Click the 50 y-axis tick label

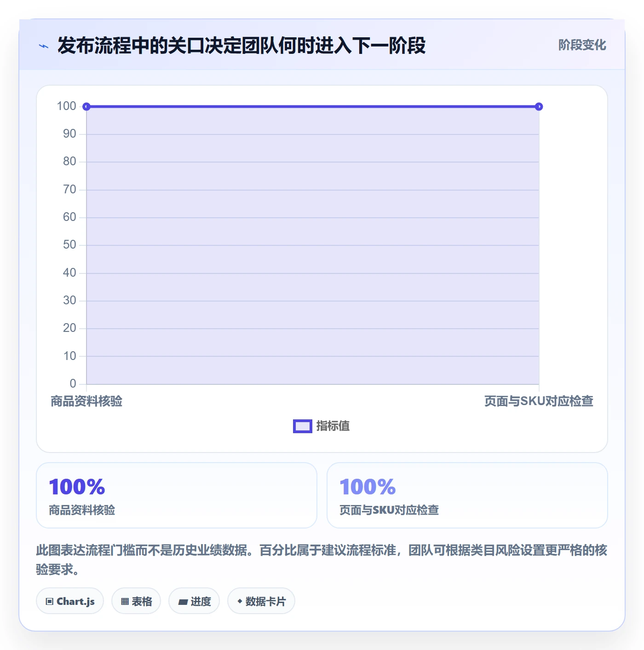[x=69, y=245]
